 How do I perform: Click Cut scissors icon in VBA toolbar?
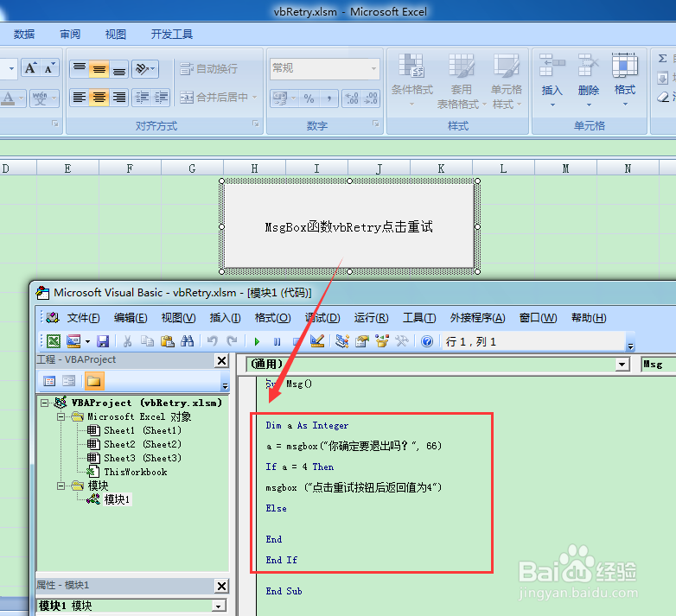tap(127, 341)
